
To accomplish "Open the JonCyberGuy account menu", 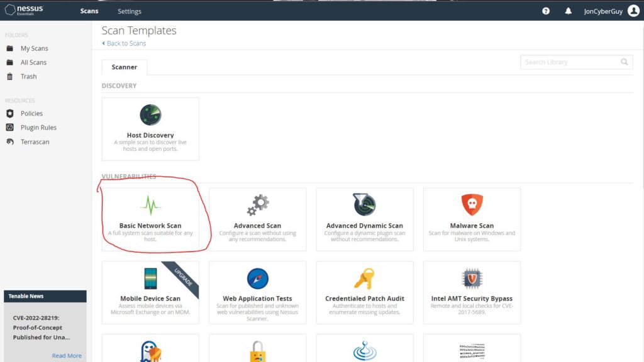I will pos(603,11).
